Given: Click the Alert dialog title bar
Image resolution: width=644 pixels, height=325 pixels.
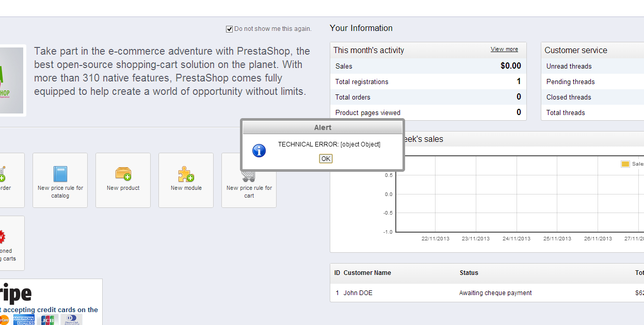Looking at the screenshot, I should pyautogui.click(x=323, y=127).
